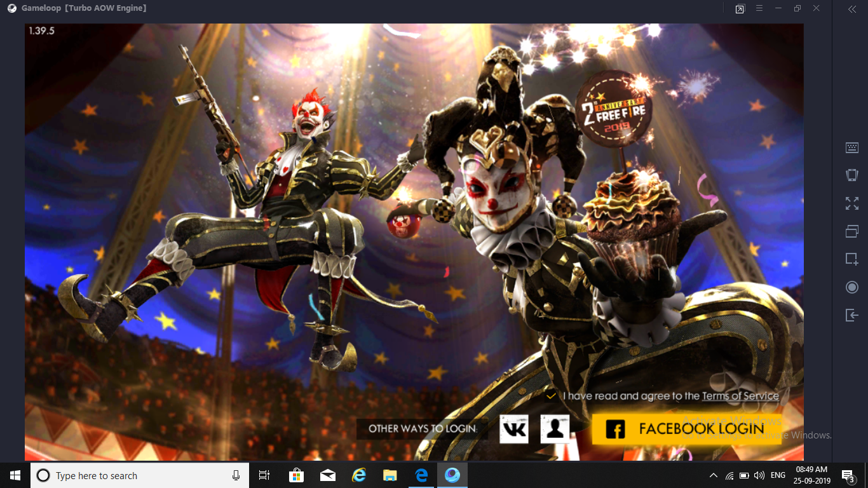
Task: Open the keyboard mapping tool in sidebar
Action: pos(852,147)
